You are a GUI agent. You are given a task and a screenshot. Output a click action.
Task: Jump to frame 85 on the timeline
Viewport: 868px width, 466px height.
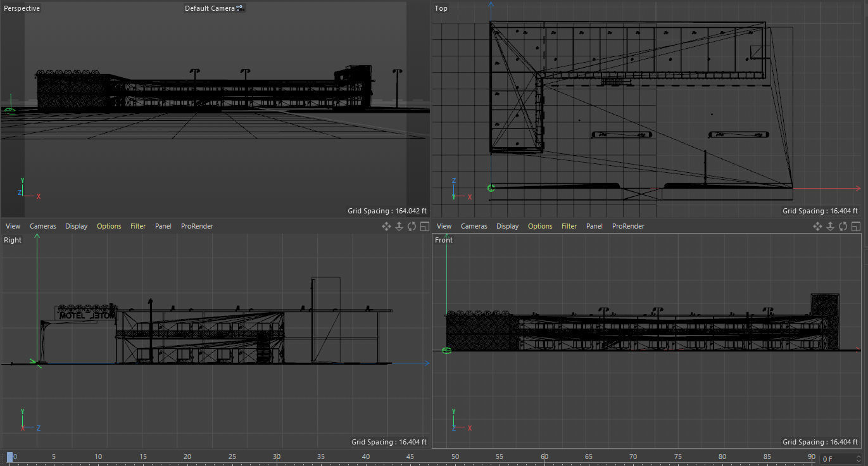tap(767, 457)
